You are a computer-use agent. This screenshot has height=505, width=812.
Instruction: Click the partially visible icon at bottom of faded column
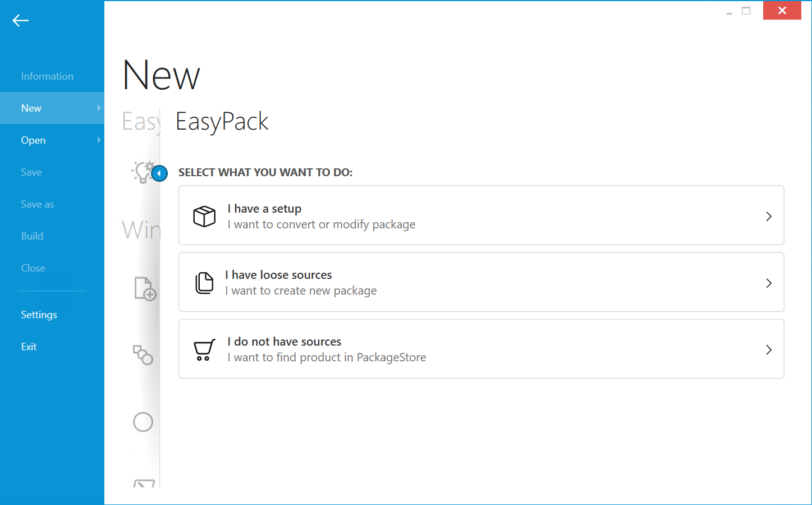point(143,484)
